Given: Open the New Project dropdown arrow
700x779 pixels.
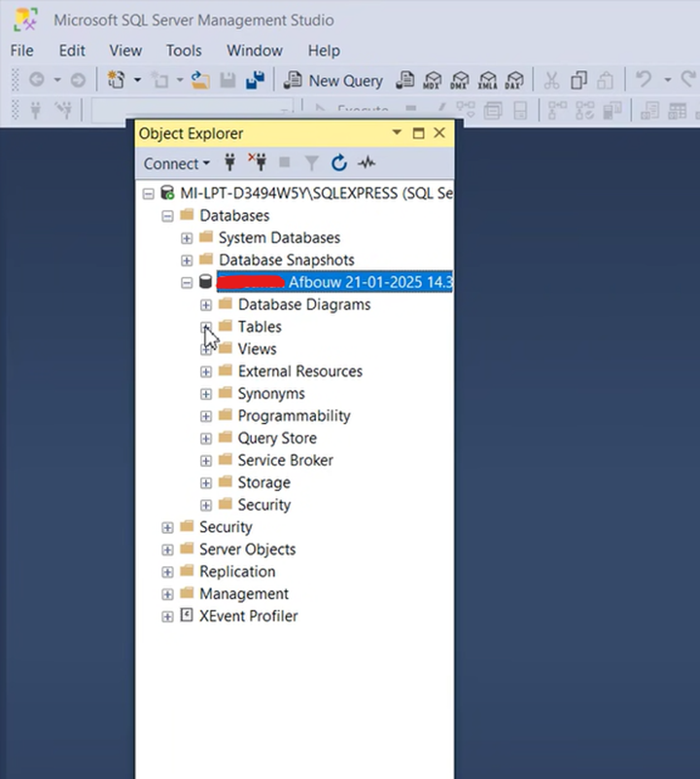Looking at the screenshot, I should tap(138, 80).
